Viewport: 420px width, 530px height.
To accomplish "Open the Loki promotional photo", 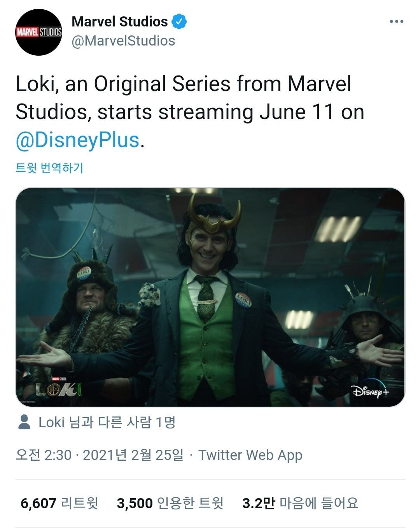I will pyautogui.click(x=210, y=297).
